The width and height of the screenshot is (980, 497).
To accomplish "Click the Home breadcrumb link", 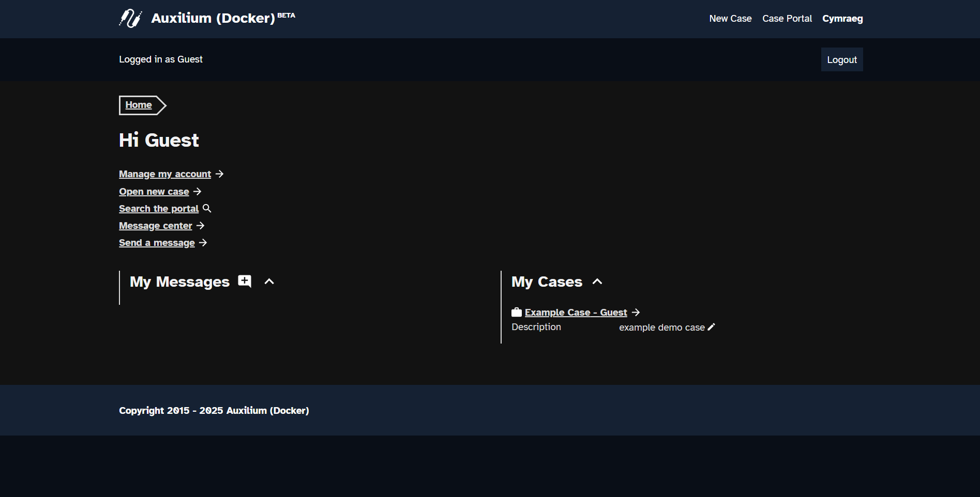I will point(138,104).
